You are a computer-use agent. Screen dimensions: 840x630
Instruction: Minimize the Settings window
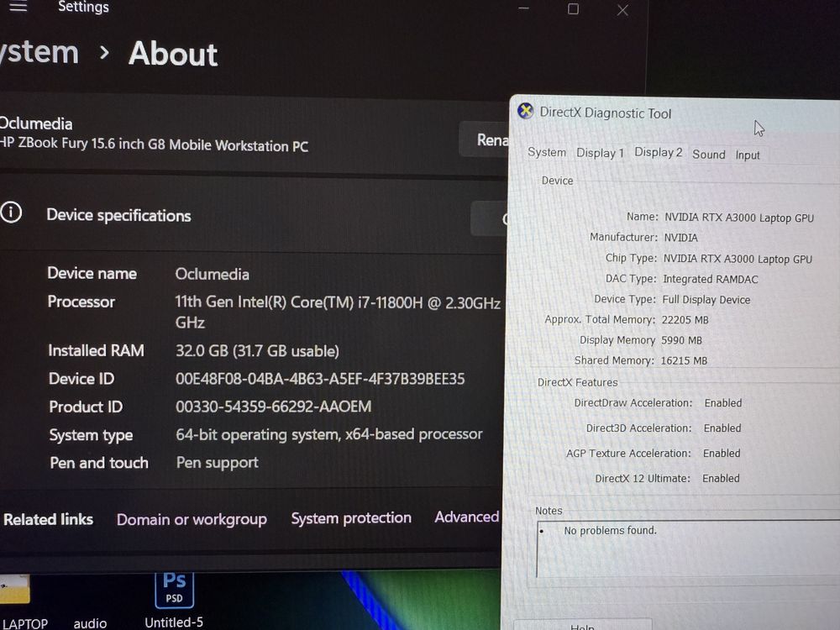[x=523, y=8]
